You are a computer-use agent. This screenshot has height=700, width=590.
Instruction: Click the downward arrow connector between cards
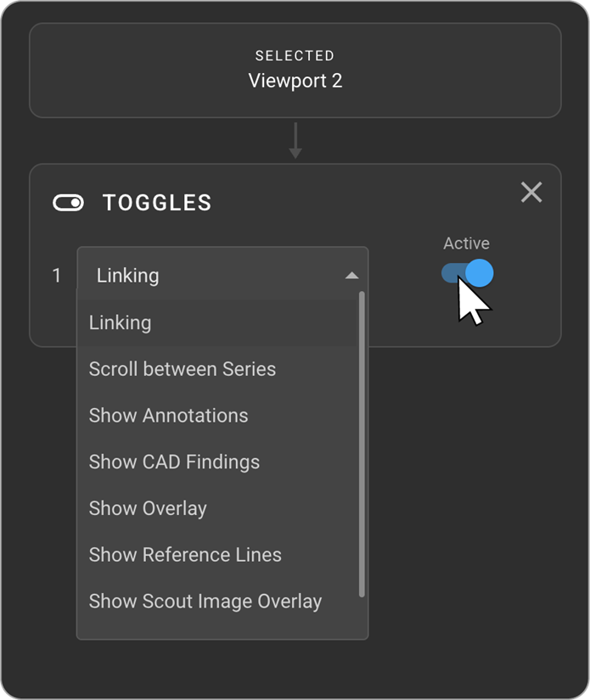295,141
